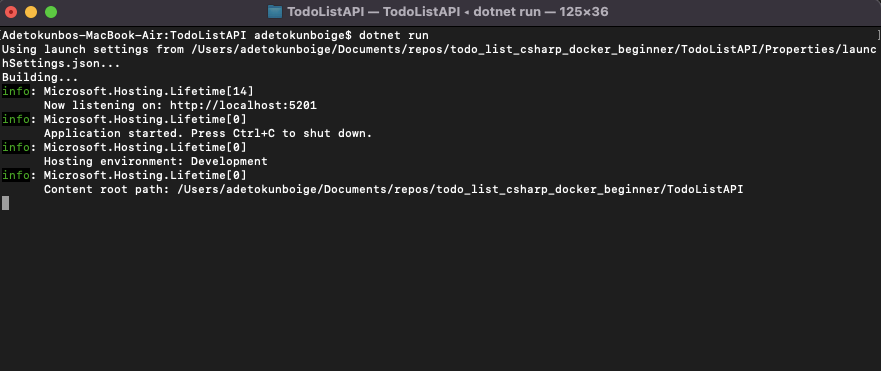Screen dimensions: 881x371
Task: Click the 'dotnet run' command text
Action: click(x=394, y=35)
